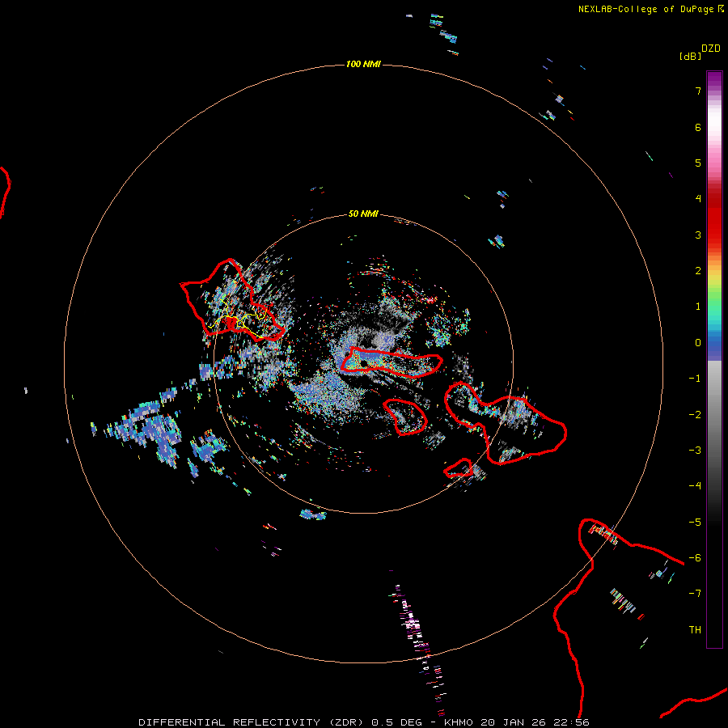Click the -1 value on the scale
The width and height of the screenshot is (728, 728).
pyautogui.click(x=695, y=379)
